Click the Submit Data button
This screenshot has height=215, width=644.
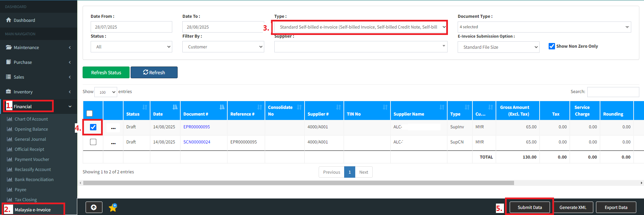pos(530,207)
